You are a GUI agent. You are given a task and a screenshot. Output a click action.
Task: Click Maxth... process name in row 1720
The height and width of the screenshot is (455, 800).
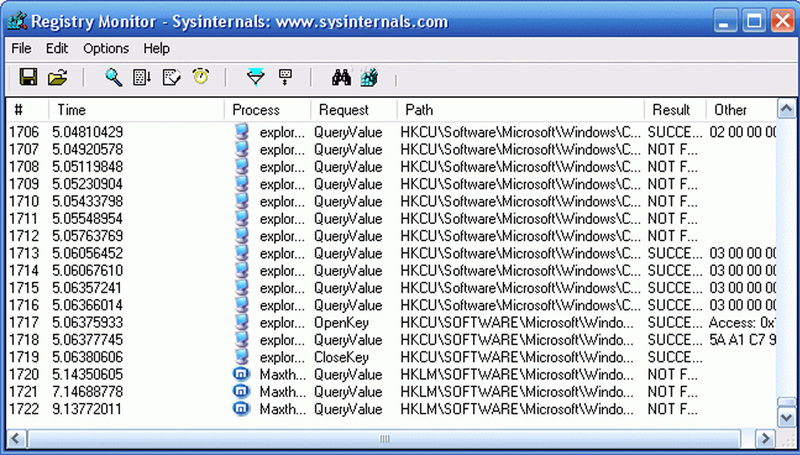point(283,375)
